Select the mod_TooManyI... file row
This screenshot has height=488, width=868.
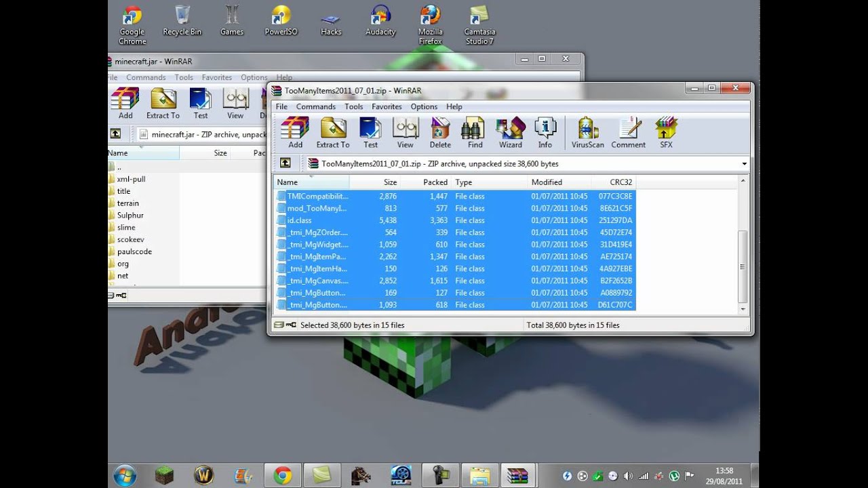(454, 208)
